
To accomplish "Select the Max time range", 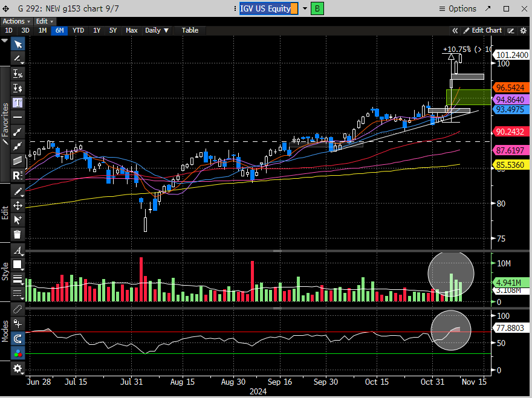I will point(132,31).
